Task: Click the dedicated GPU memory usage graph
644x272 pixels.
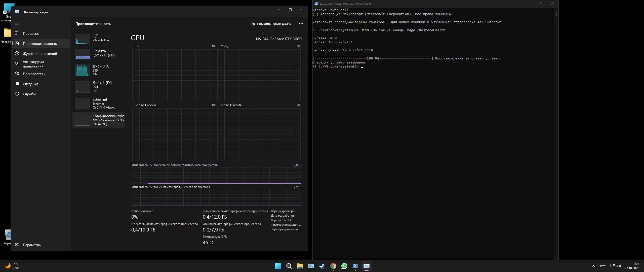Action: 216,176
